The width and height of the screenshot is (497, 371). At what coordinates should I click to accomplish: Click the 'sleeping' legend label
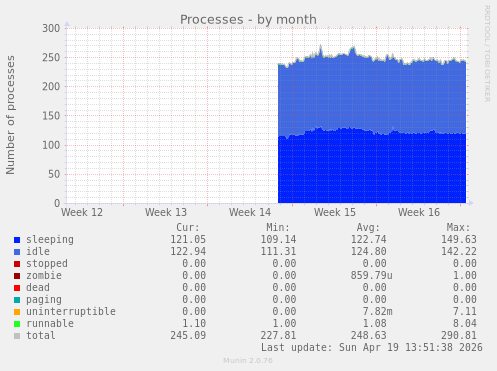[x=50, y=240]
